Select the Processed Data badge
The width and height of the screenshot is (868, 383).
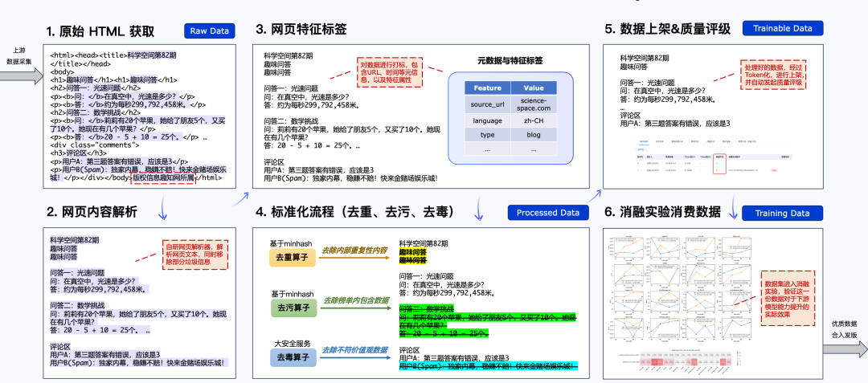[548, 213]
